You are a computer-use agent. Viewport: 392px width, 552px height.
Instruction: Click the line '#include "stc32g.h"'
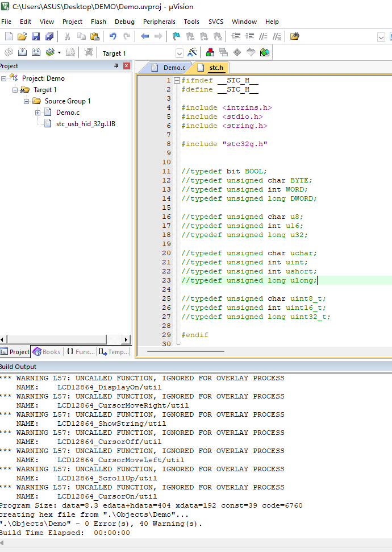pyautogui.click(x=224, y=144)
